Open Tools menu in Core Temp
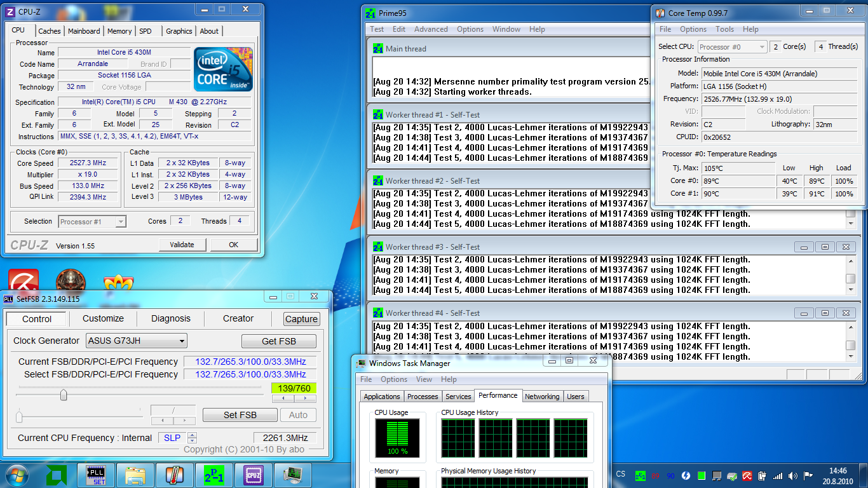Screen dimensions: 868x488 724,29
